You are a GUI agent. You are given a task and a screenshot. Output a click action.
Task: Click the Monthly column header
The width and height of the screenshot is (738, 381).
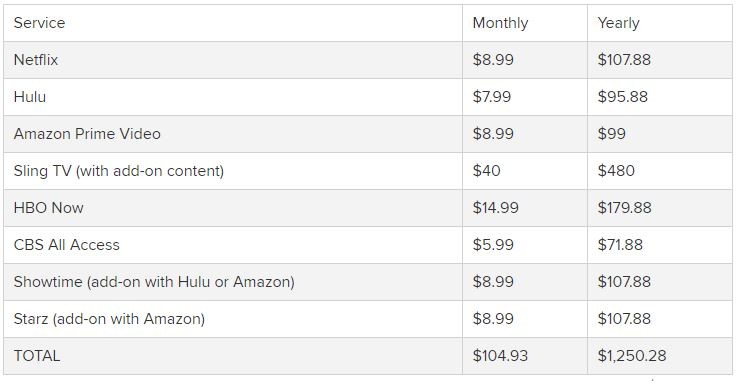[x=500, y=23]
